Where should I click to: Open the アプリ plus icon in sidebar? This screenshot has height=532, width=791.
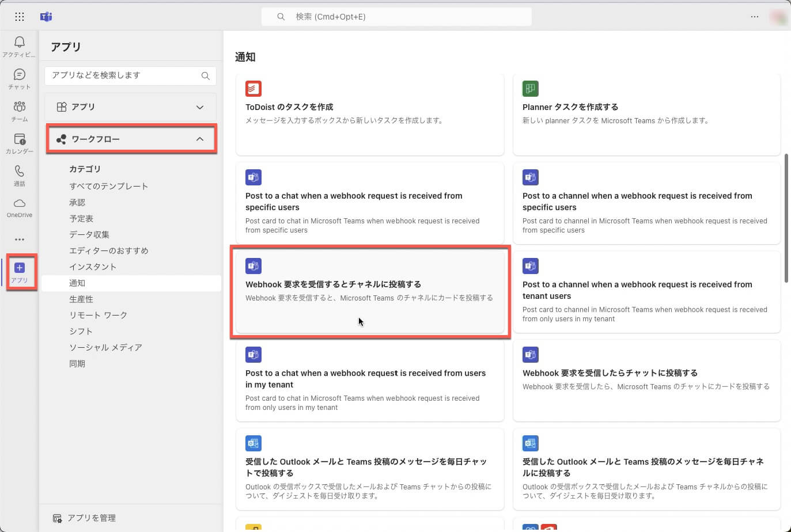tap(20, 268)
